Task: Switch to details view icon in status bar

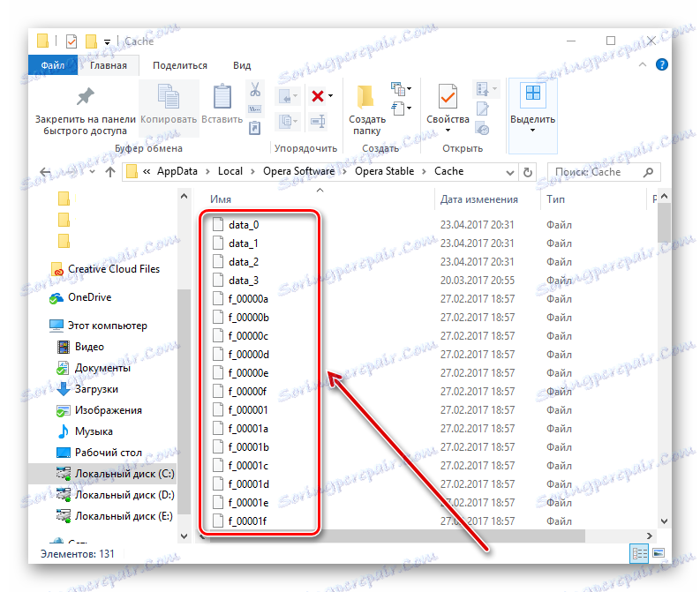Action: click(x=639, y=554)
